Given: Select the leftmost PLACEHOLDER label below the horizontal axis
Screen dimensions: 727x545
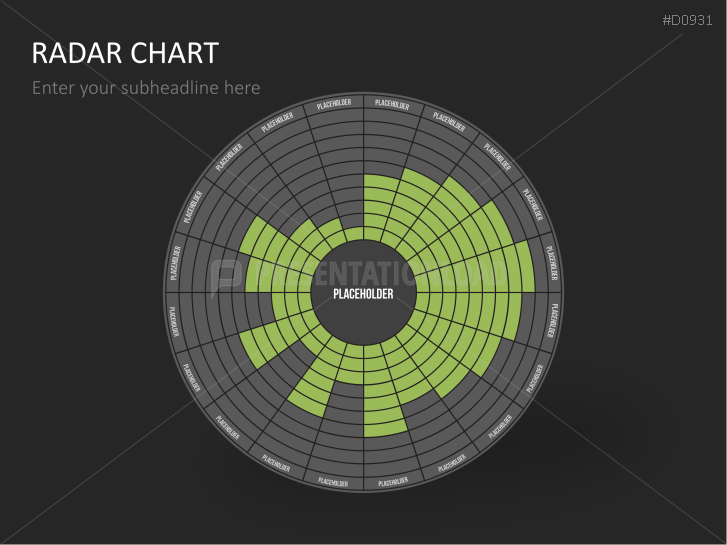Looking at the screenshot, I should (x=173, y=322).
